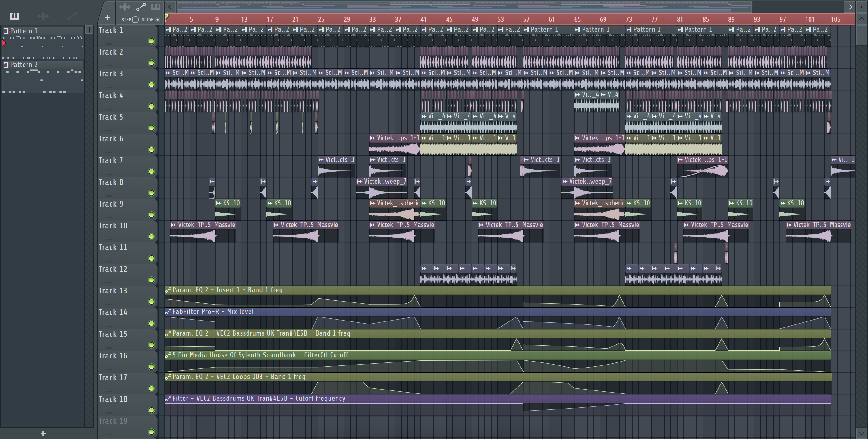Open menu of Victek_..ps_1-1 clip on Track 7
This screenshot has width=868, height=439.
click(x=680, y=160)
